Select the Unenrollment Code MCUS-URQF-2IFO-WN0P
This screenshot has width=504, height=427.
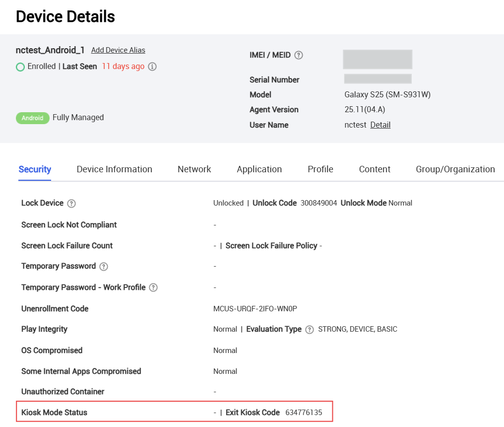point(255,308)
